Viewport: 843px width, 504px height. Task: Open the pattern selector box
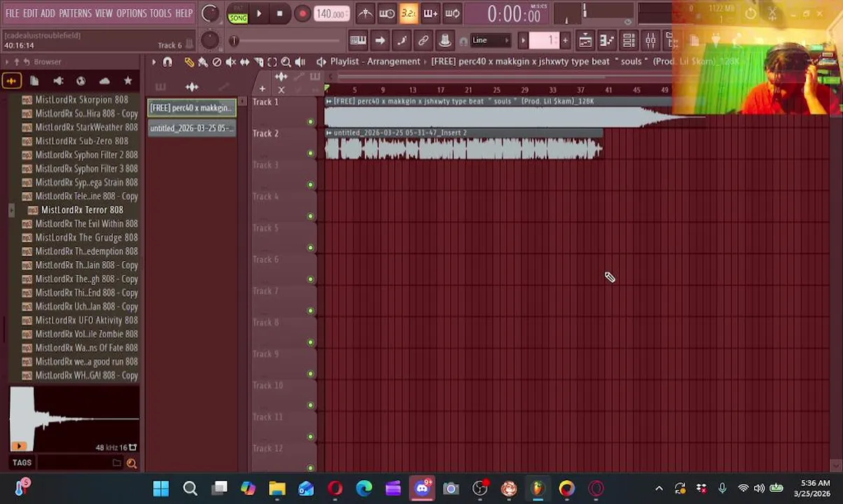point(545,41)
